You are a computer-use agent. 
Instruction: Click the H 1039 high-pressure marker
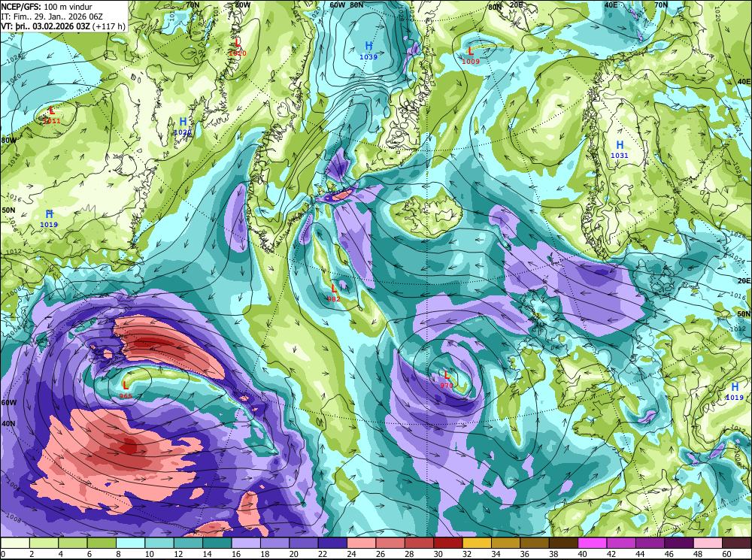point(368,50)
